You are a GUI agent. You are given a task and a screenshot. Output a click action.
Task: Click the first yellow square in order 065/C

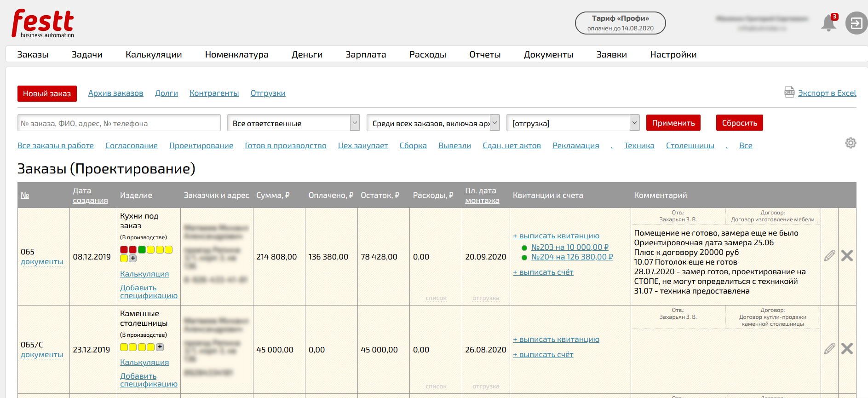click(x=124, y=347)
